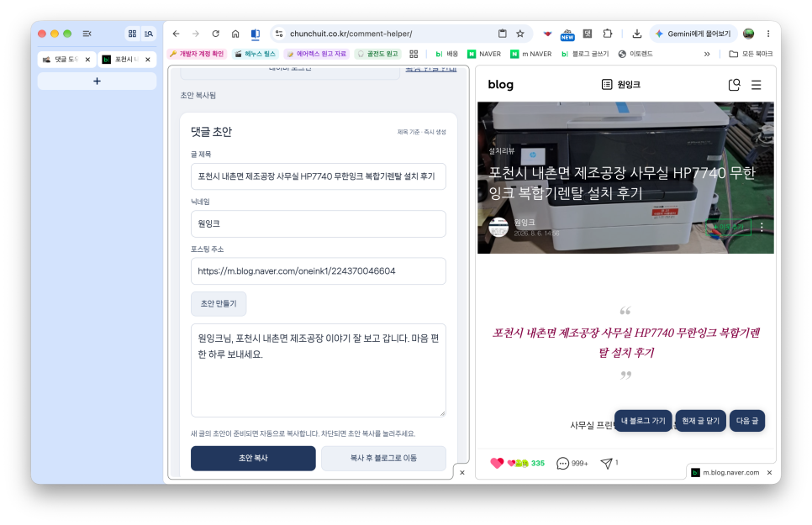Click the 초안 복사 button
The height and width of the screenshot is (525, 812).
pos(253,458)
